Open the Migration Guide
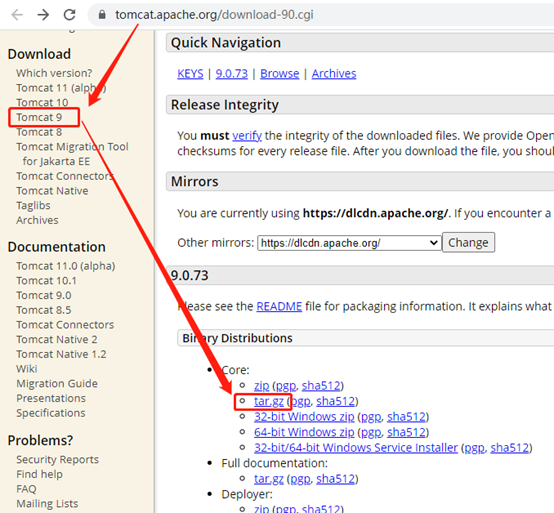The image size is (554, 513). coord(57,383)
